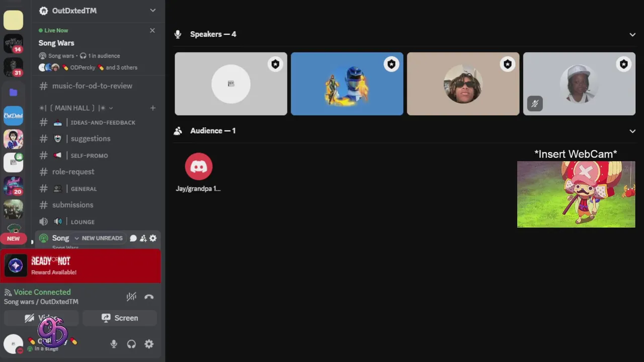Open Jay/grandpa audience member profile

198,172
